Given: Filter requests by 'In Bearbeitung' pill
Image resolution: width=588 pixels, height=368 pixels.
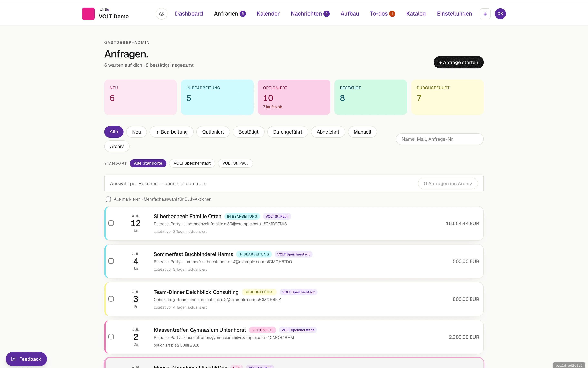Looking at the screenshot, I should (x=171, y=132).
